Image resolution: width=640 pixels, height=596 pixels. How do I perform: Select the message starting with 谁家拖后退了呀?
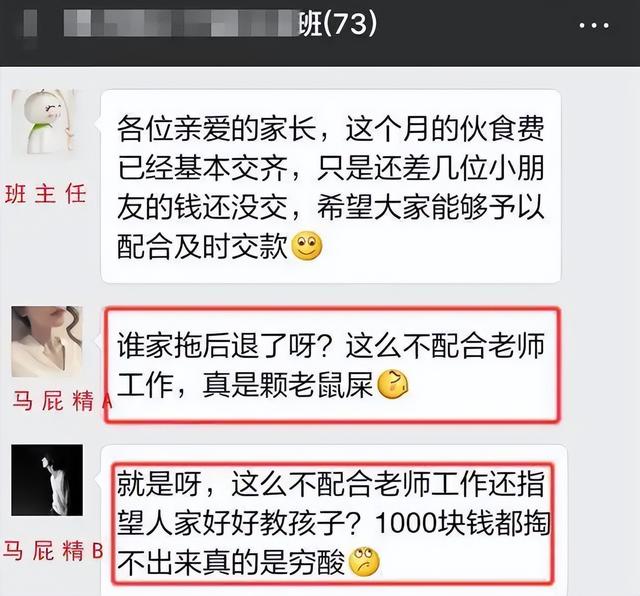tap(331, 365)
